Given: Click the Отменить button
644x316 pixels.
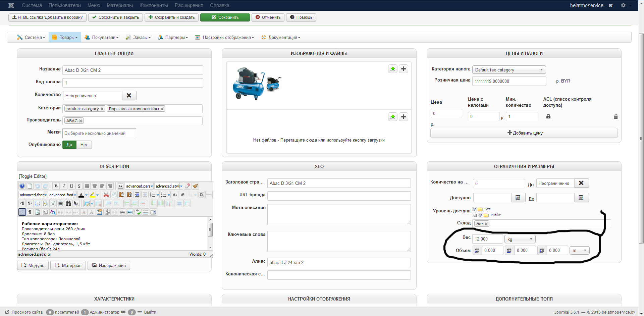Looking at the screenshot, I should click(268, 17).
